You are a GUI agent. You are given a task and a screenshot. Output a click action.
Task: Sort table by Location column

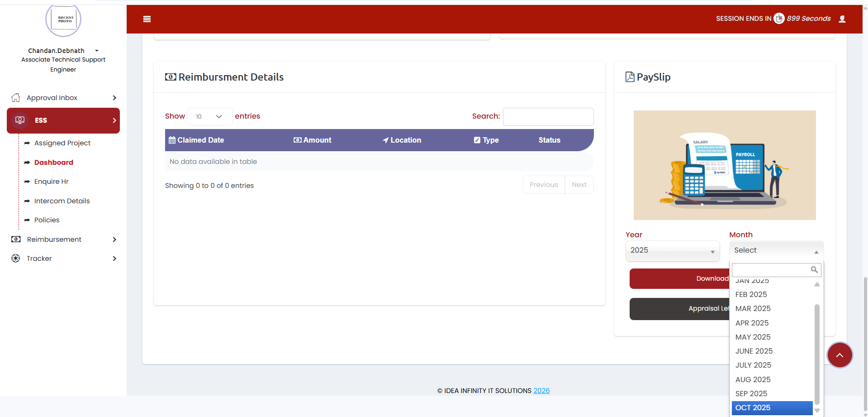coord(402,140)
